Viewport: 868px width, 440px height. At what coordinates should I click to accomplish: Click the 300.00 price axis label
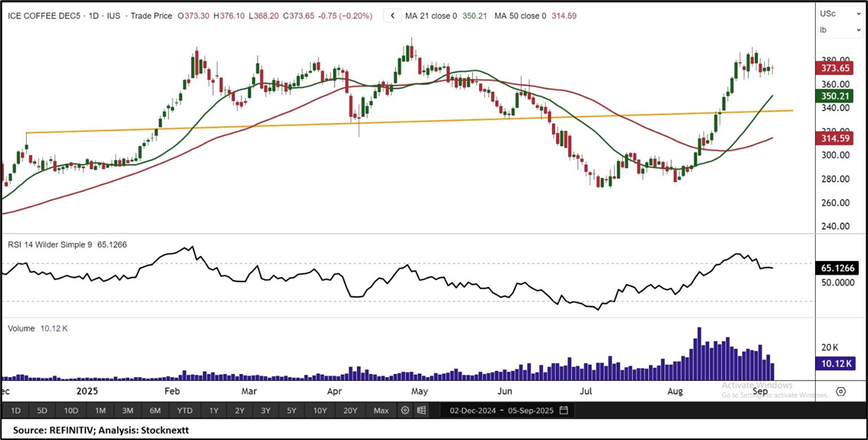click(x=834, y=155)
